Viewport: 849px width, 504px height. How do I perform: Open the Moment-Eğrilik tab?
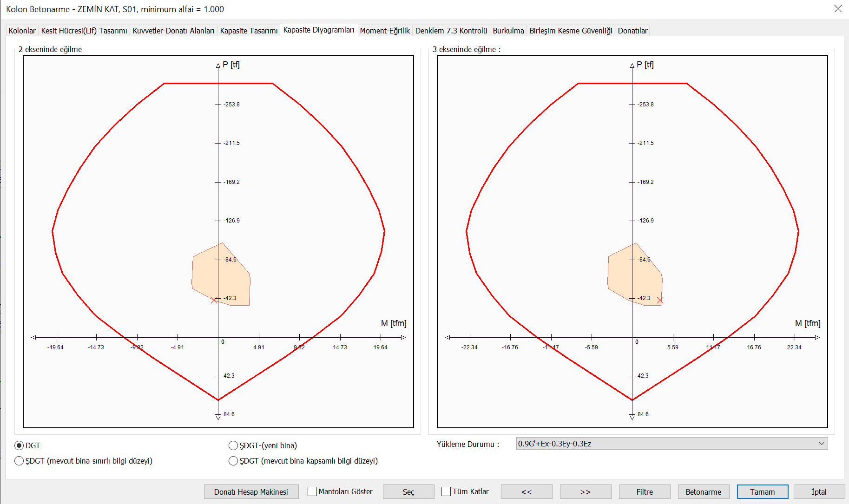pyautogui.click(x=385, y=30)
